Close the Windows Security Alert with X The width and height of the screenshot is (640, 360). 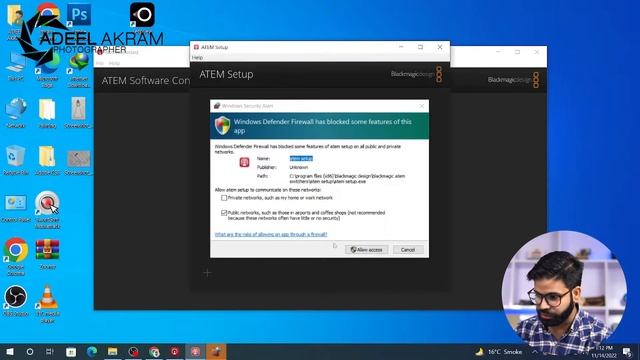(x=422, y=106)
